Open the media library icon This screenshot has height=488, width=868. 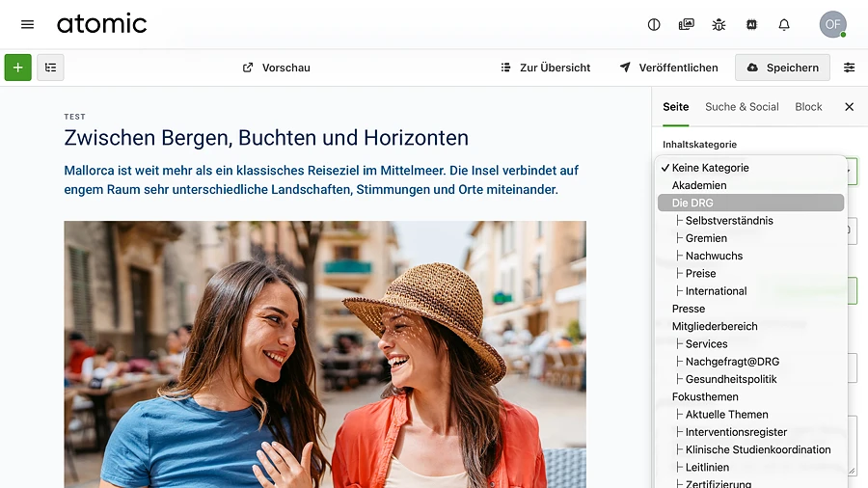coord(687,24)
